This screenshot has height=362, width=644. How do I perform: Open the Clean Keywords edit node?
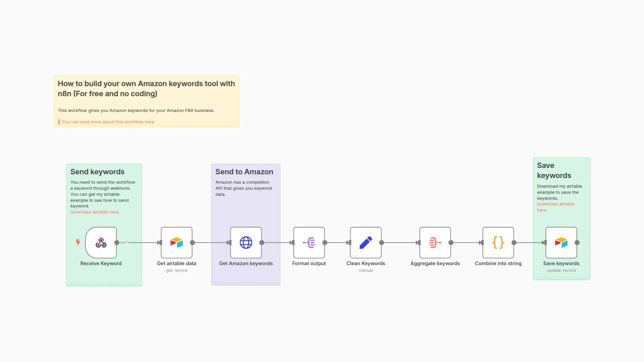(x=366, y=243)
